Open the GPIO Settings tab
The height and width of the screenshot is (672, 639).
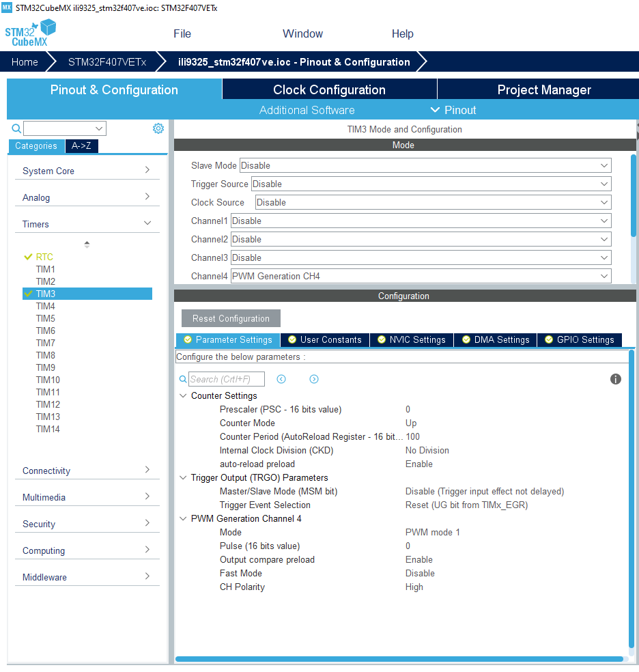coord(580,339)
